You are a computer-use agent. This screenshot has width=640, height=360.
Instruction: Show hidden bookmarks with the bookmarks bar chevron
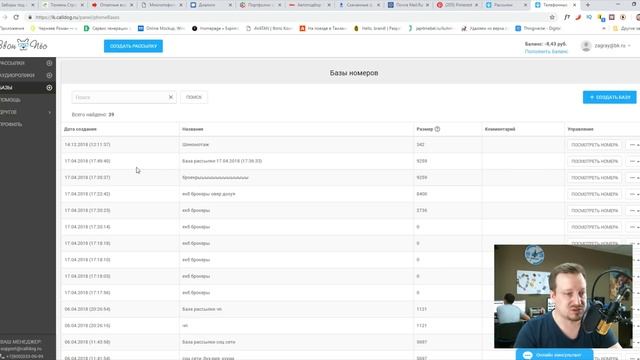[604, 28]
